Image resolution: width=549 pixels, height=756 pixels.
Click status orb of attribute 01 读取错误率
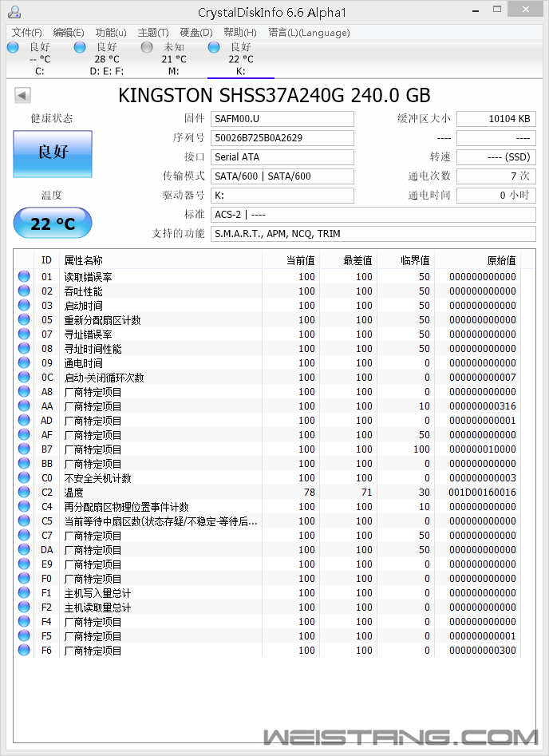pos(24,276)
